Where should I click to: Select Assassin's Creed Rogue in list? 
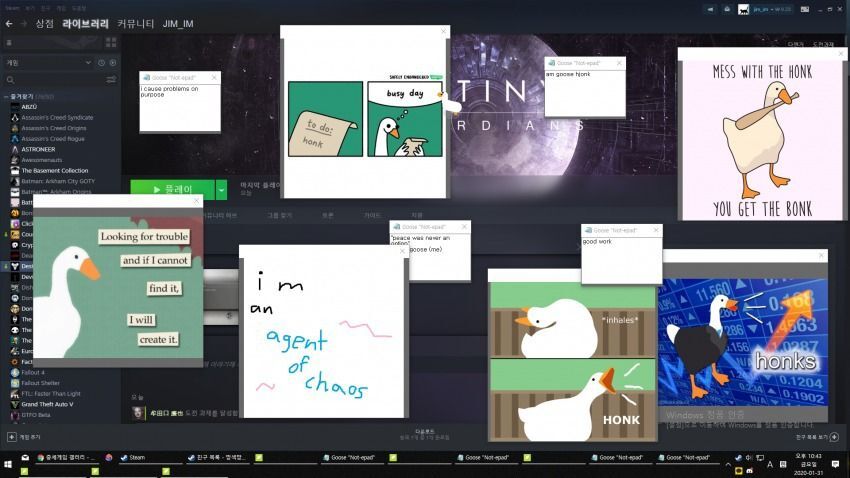point(53,139)
